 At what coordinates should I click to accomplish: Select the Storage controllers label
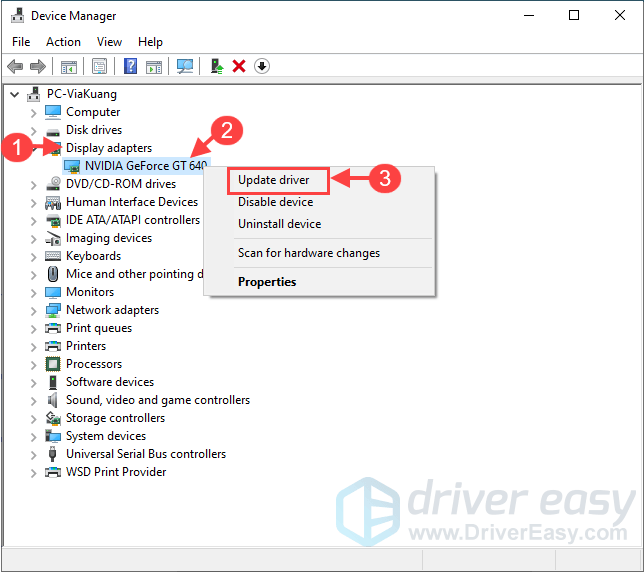115,418
